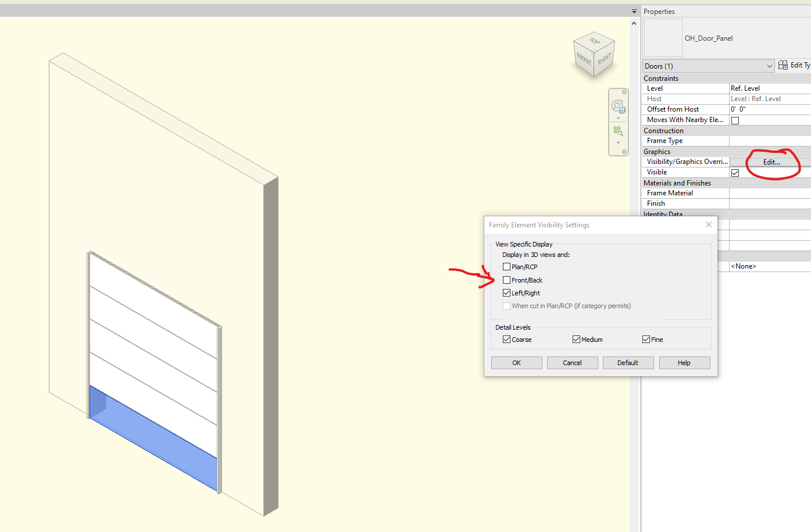Click the RIGHT face of the ViewCube
811x532 pixels.
[605, 59]
